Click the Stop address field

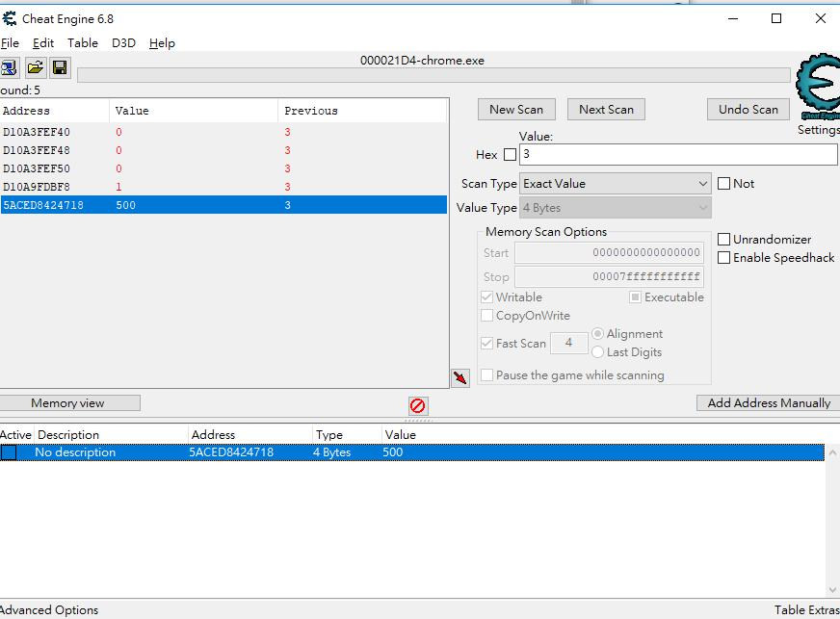[x=609, y=277]
